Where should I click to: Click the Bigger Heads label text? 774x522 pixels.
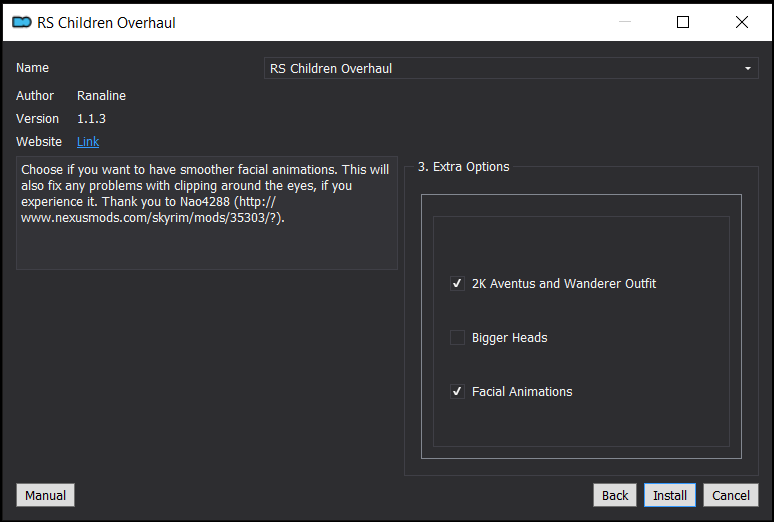(509, 338)
